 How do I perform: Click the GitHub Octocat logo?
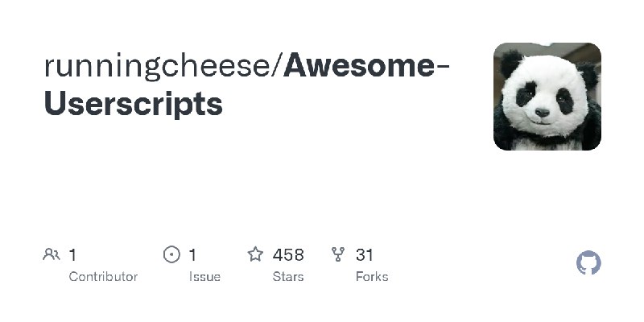tap(589, 263)
